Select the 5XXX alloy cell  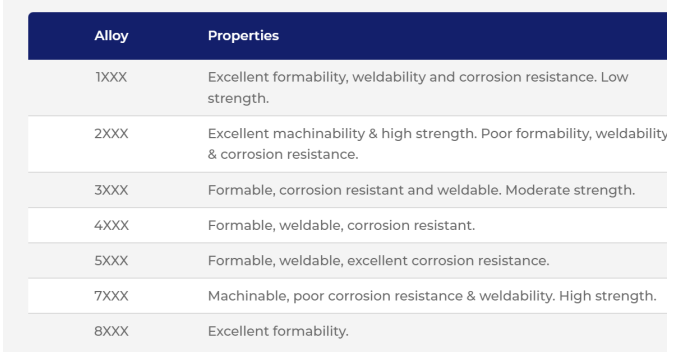point(111,261)
